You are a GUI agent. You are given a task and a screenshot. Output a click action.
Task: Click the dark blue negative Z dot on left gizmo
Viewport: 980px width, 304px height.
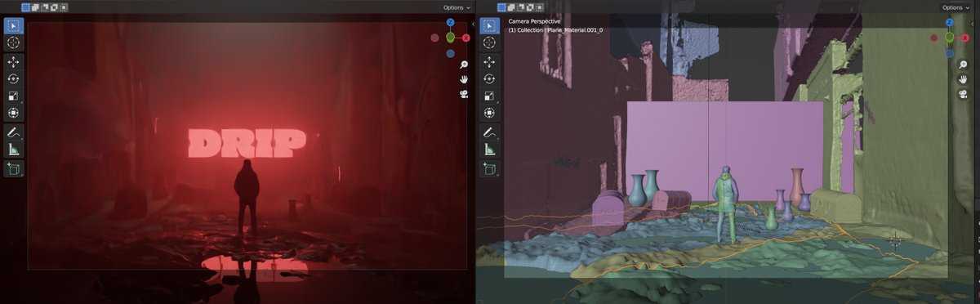(x=450, y=53)
